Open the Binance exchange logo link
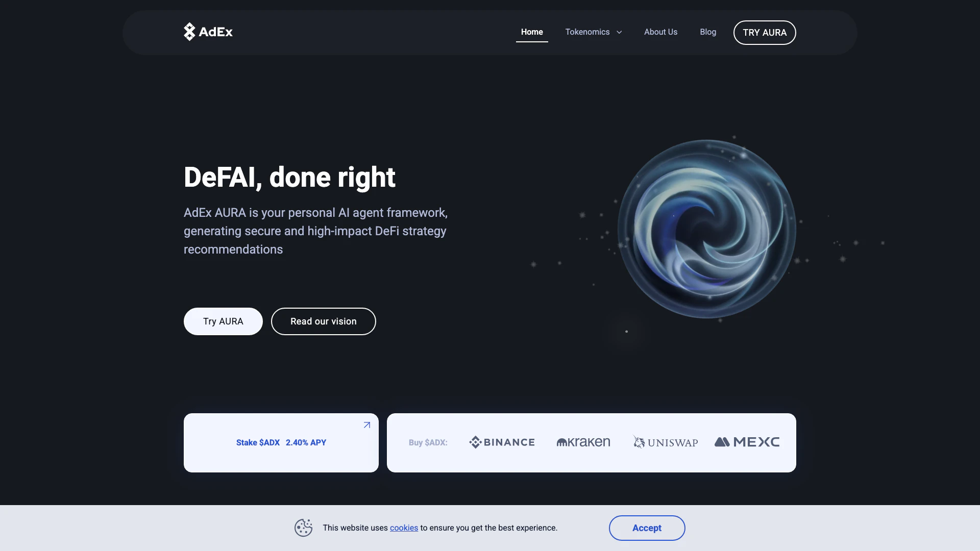This screenshot has width=980, height=551. 502,442
